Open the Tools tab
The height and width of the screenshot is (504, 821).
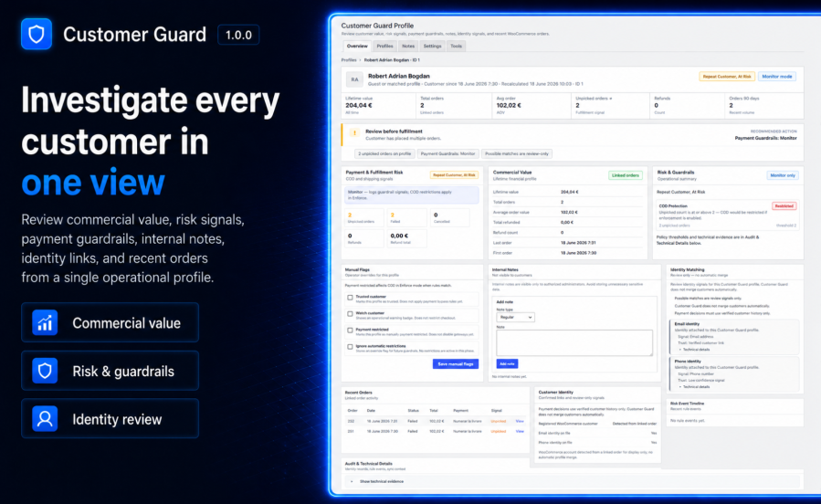[x=456, y=46]
